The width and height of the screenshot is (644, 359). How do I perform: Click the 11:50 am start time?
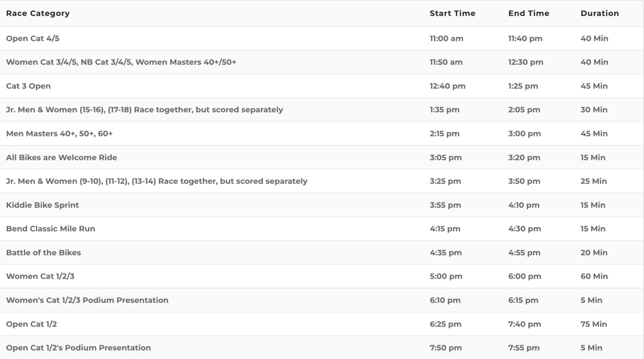click(446, 62)
